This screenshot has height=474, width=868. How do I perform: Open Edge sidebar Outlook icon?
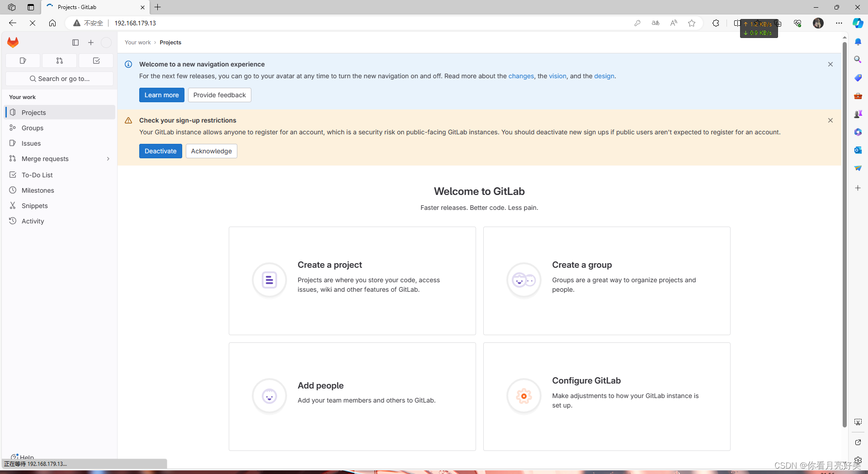coord(858,150)
